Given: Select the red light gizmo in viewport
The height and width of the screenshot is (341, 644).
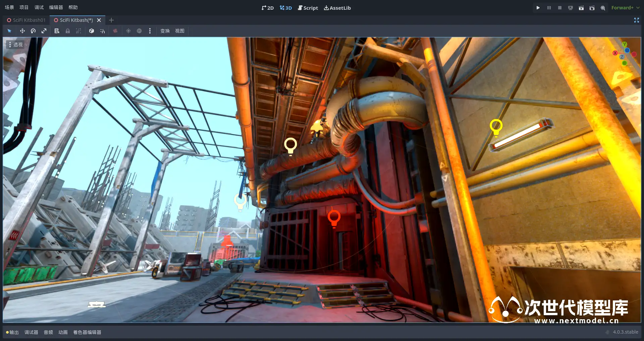Looking at the screenshot, I should (x=334, y=218).
